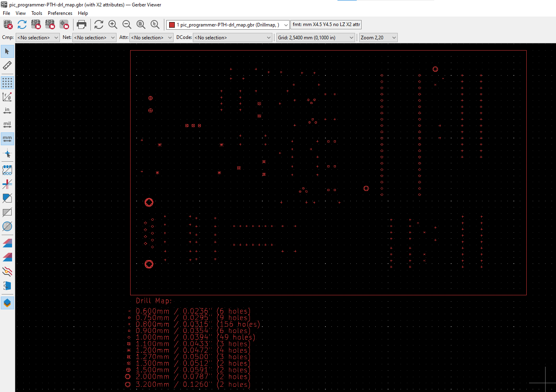Toggle negative objects ghost display
This screenshot has height=392, width=556.
pos(7,212)
